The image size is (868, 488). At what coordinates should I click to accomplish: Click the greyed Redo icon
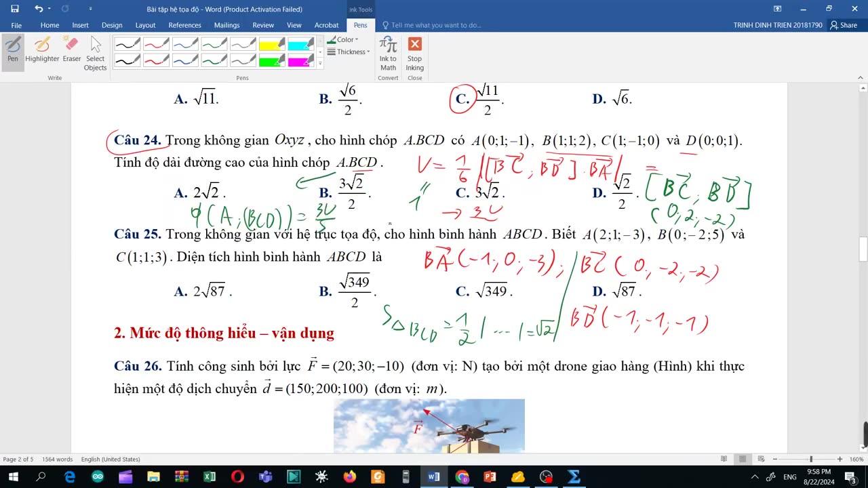[x=65, y=9]
